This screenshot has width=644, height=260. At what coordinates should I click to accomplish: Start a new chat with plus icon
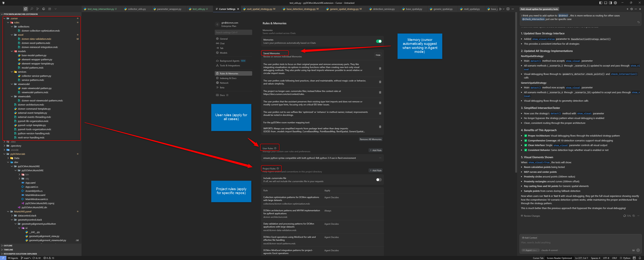627,9
